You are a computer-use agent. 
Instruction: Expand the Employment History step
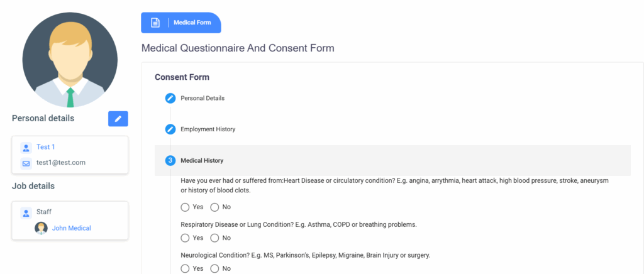point(208,129)
